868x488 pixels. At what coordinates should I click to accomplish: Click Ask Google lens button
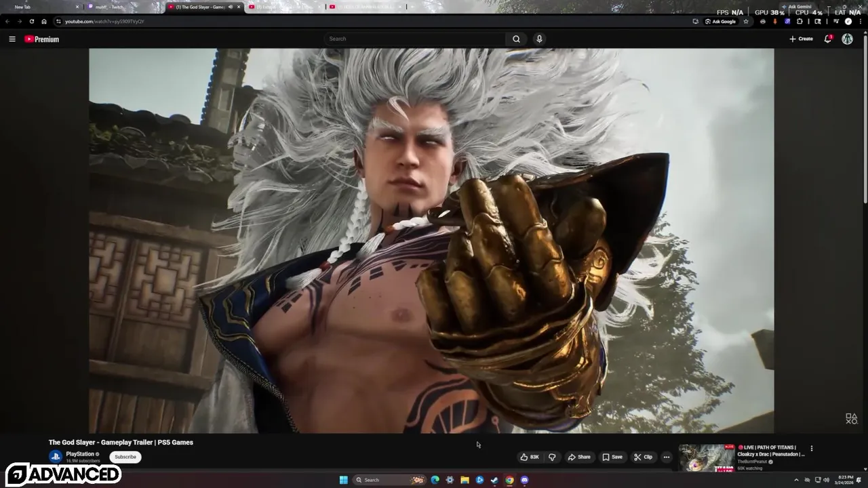point(720,22)
